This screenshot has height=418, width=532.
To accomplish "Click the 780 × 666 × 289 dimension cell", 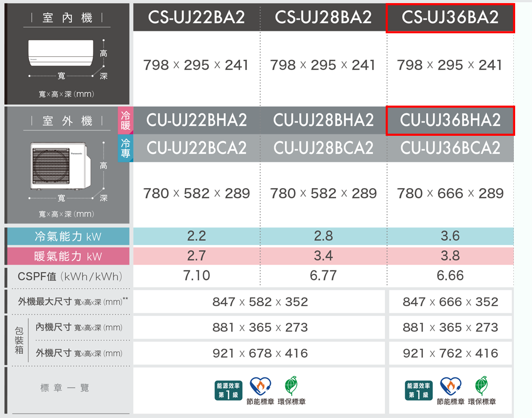I will pyautogui.click(x=450, y=193).
